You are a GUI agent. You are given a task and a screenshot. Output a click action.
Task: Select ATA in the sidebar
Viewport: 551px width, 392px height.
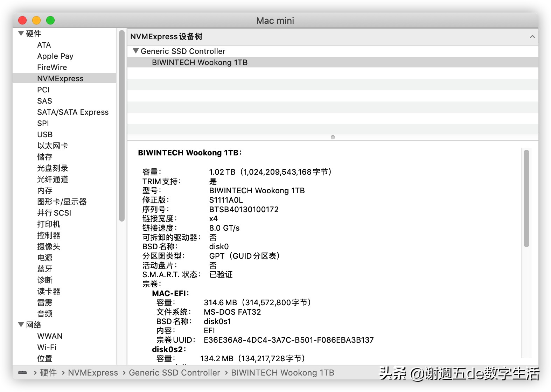pos(44,45)
